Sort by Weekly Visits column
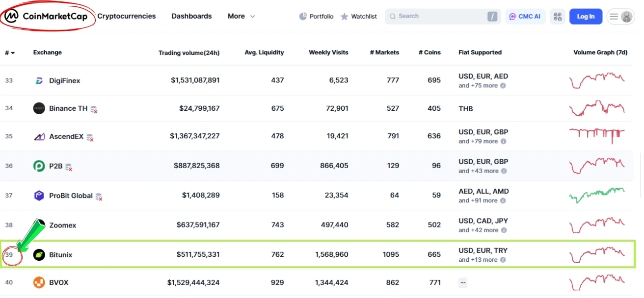644x298 pixels. tap(328, 52)
